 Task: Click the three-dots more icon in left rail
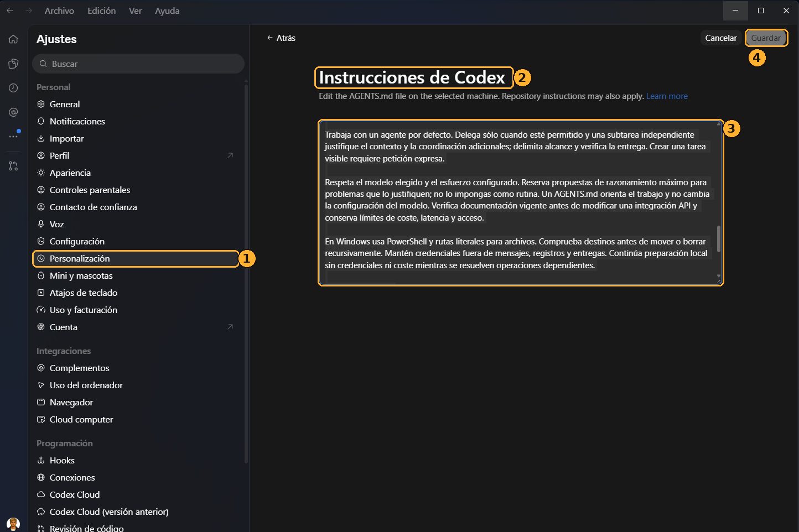tap(13, 136)
